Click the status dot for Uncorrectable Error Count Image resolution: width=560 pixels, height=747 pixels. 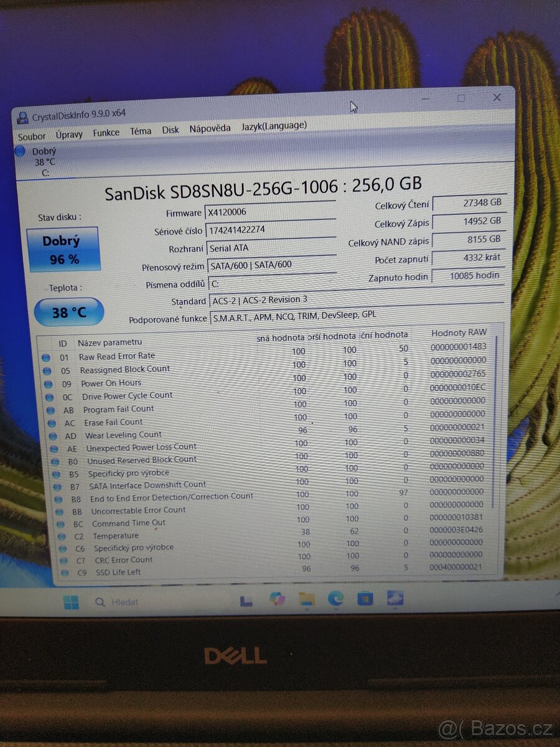58,512
